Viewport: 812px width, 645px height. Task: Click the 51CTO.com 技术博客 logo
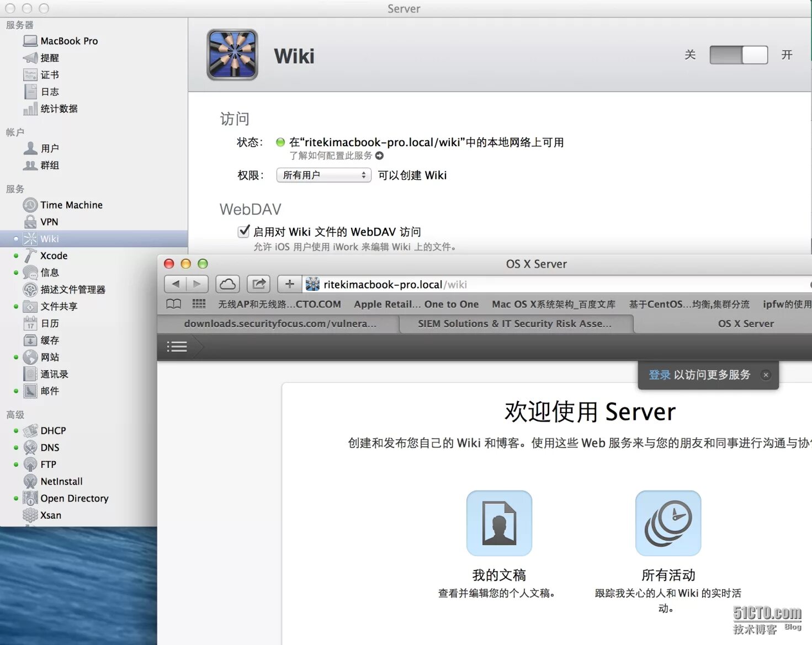(x=767, y=620)
